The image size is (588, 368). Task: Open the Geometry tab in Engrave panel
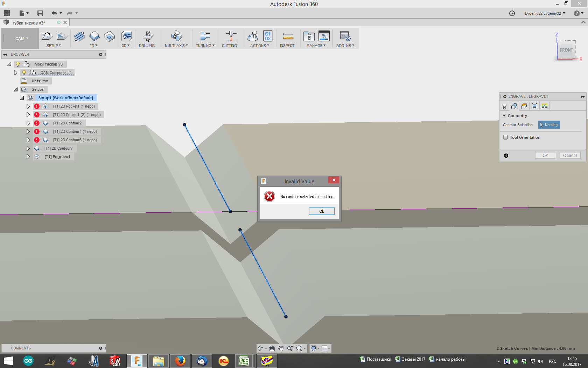[514, 106]
